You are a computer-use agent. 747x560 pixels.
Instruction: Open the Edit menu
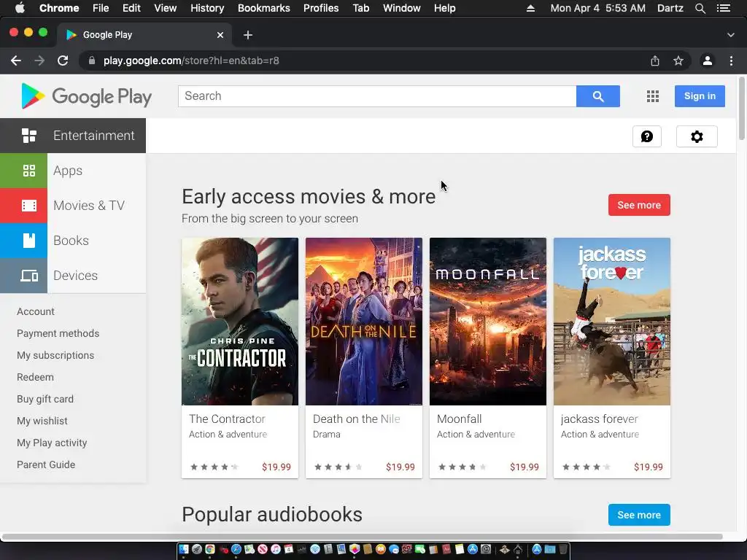(x=131, y=8)
